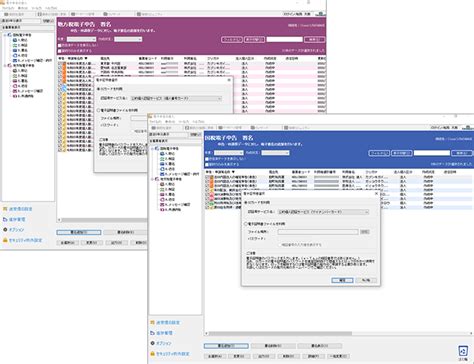Click the first table row's orange icon in front window
The width and height of the screenshot is (474, 364).
pos(212,177)
